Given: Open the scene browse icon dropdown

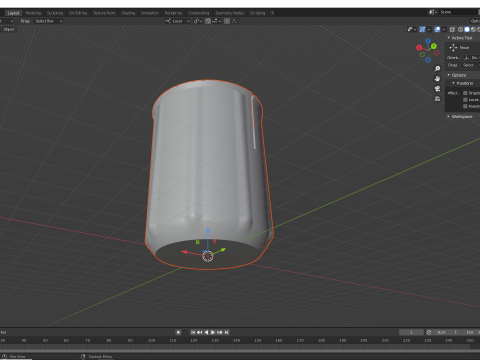Looking at the screenshot, I should tap(433, 12).
